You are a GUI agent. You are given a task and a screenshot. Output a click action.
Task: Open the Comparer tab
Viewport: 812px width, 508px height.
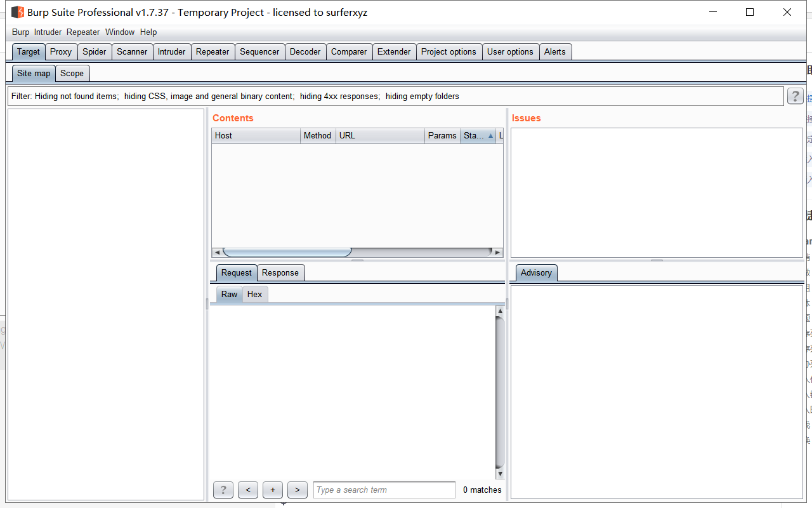tap(349, 52)
